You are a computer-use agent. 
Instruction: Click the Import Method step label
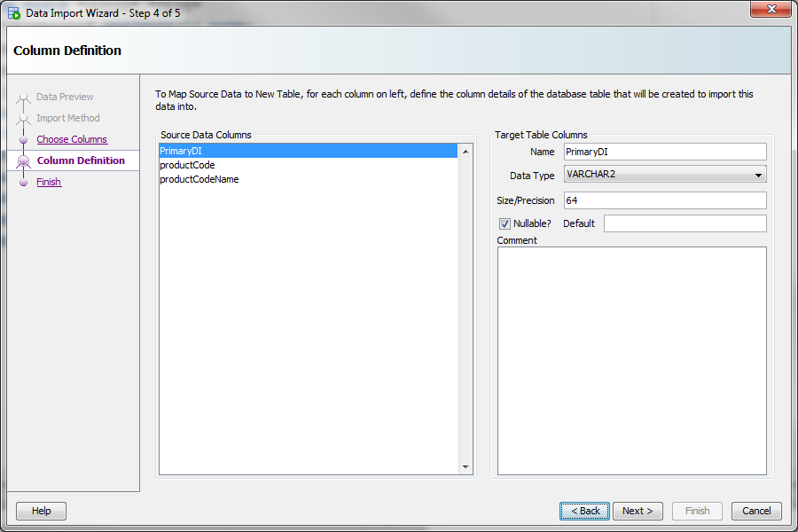tap(67, 118)
